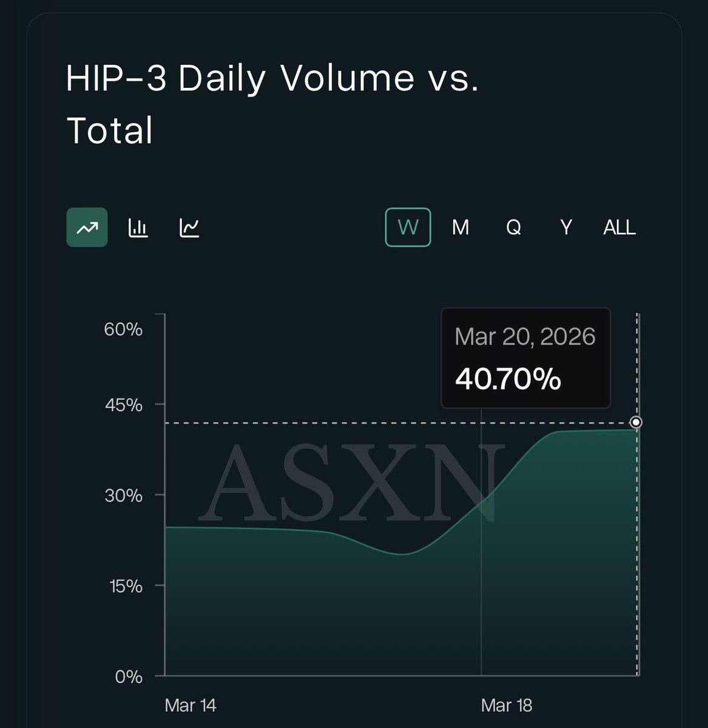Image resolution: width=708 pixels, height=728 pixels.
Task: Click the Mar 18 x-axis label
Action: [507, 706]
